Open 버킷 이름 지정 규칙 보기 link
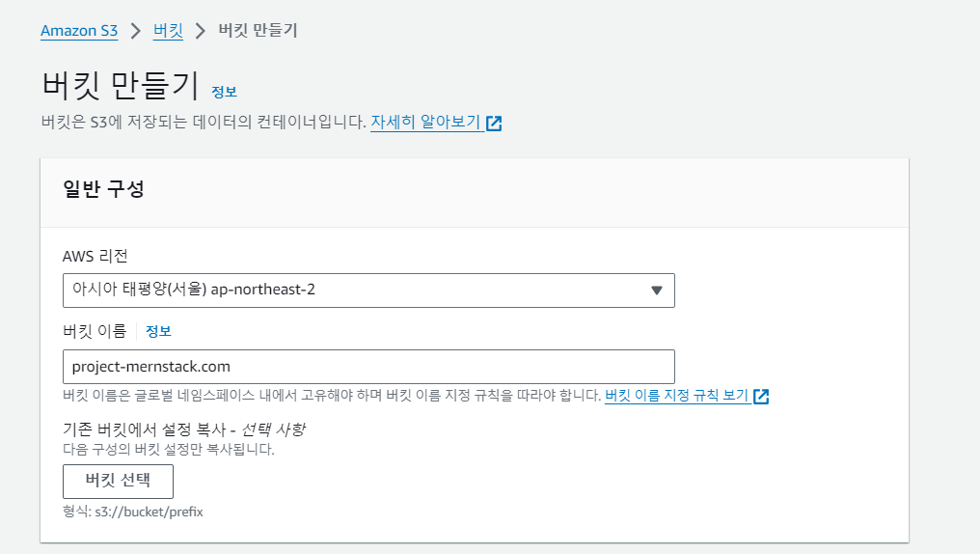 pos(676,396)
